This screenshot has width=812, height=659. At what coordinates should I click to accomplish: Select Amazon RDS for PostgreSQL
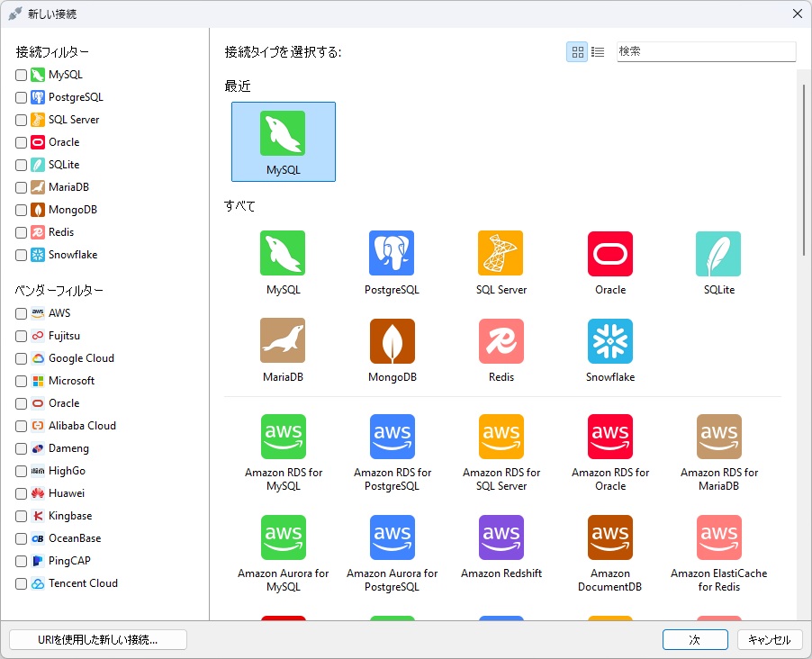point(392,453)
